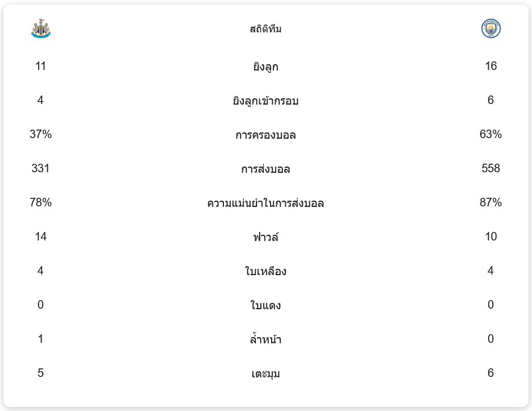Click Newcastle's 78% pass accuracy value
The height and width of the screenshot is (411, 532).
point(41,203)
